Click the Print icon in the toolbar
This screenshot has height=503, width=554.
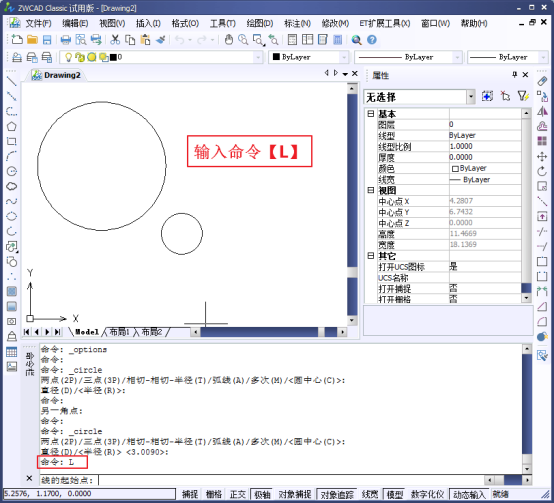click(x=66, y=40)
